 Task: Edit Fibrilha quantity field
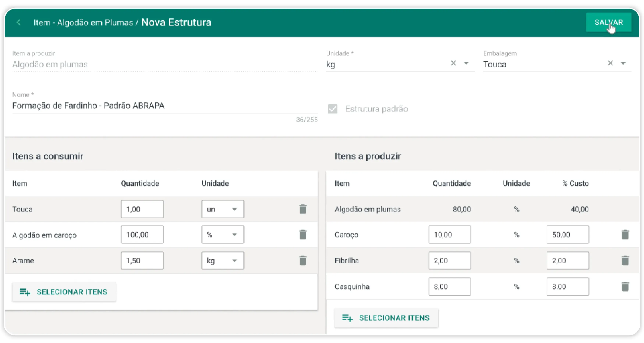pyautogui.click(x=450, y=261)
